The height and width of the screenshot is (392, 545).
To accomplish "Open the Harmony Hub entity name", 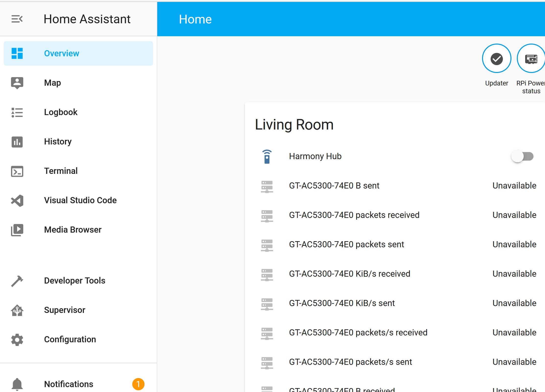I will [315, 156].
